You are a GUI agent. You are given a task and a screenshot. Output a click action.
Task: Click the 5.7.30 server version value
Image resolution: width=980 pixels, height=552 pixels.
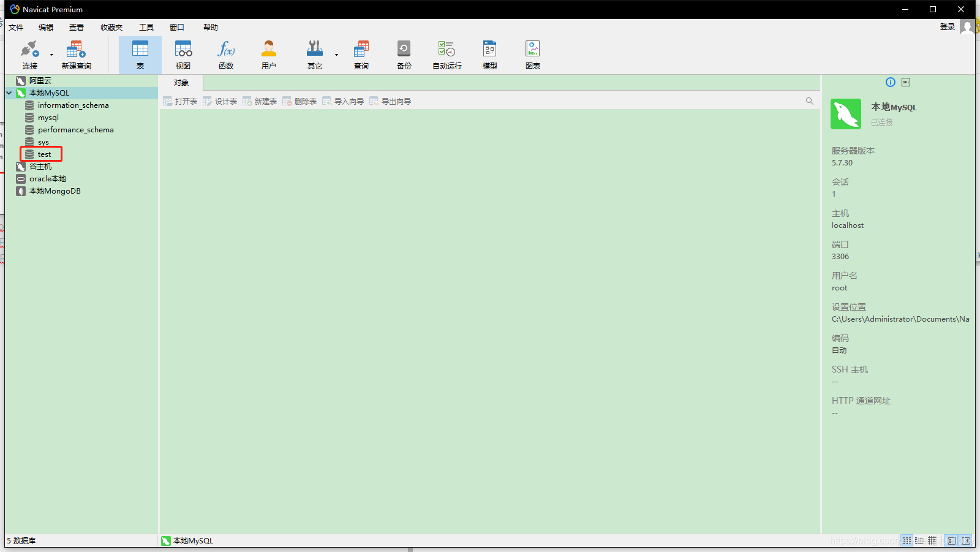point(842,163)
